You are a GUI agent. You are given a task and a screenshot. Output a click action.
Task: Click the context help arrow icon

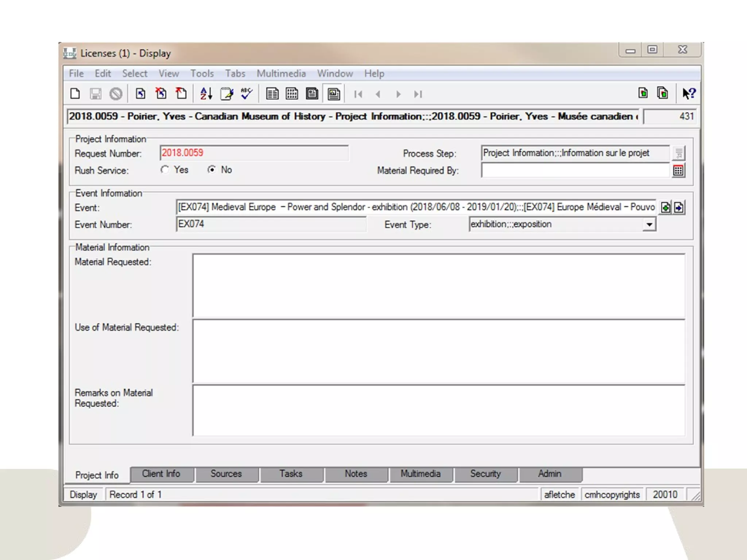click(x=689, y=94)
